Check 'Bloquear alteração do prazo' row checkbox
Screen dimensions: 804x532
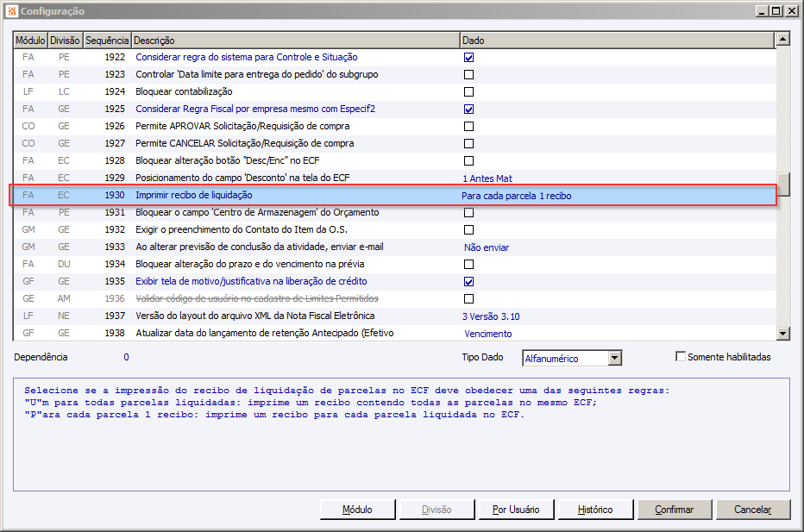(x=468, y=265)
